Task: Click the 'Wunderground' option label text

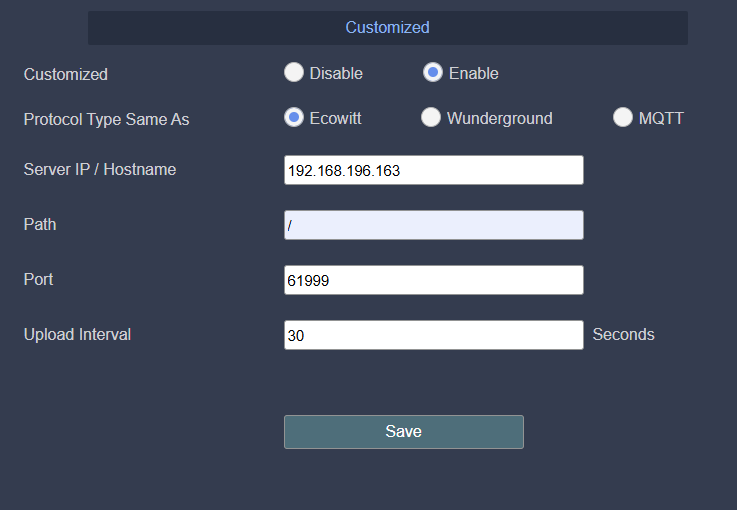Action: click(x=499, y=118)
